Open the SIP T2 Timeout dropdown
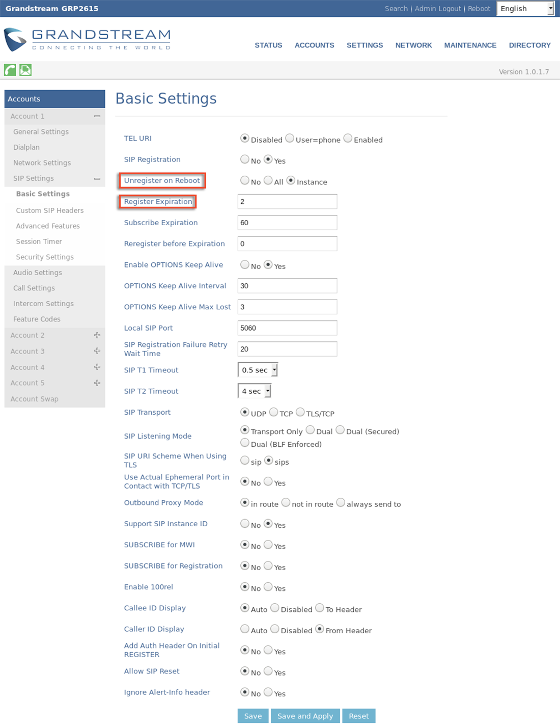 pyautogui.click(x=254, y=391)
